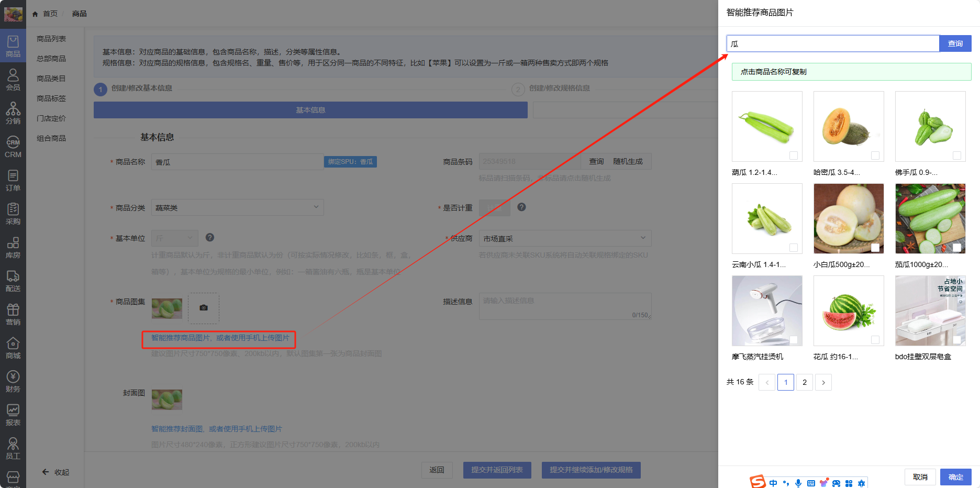Image resolution: width=980 pixels, height=488 pixels.
Task: Check the 茄瓜 image checkbox
Action: (x=957, y=248)
